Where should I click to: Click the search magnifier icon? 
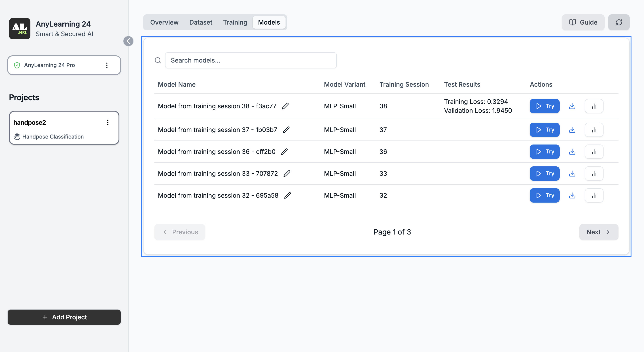point(158,60)
